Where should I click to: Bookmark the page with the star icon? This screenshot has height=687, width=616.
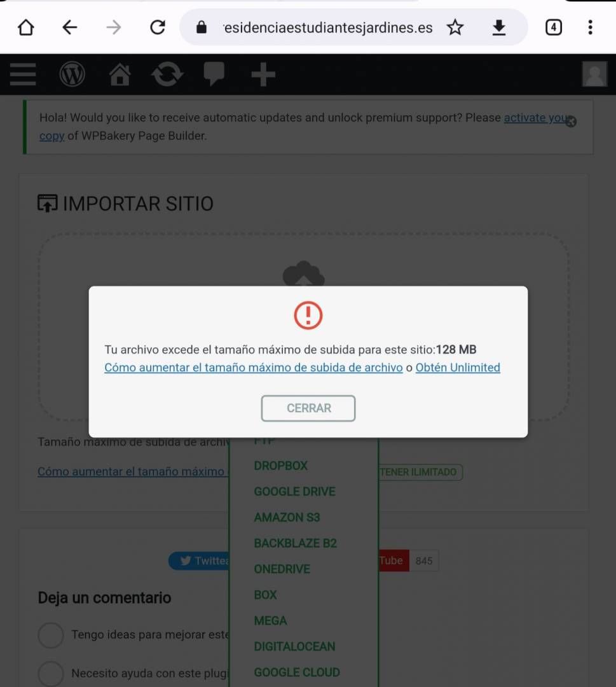[x=455, y=27]
